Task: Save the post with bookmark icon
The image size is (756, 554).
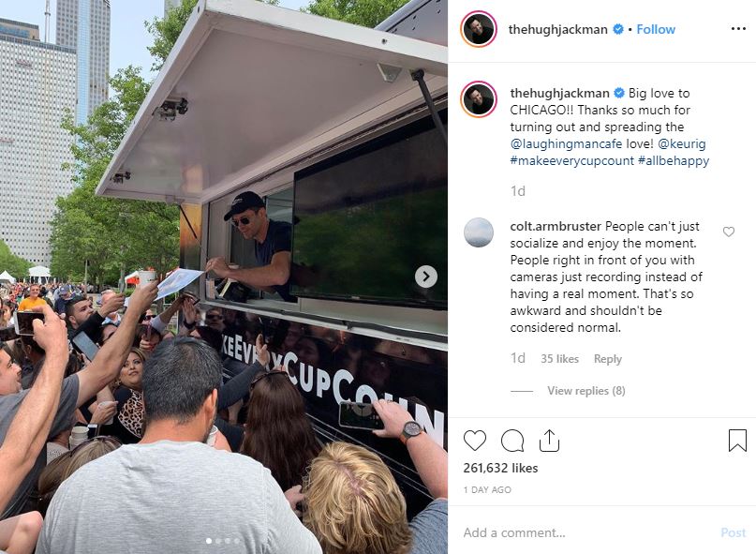Action: 737,441
